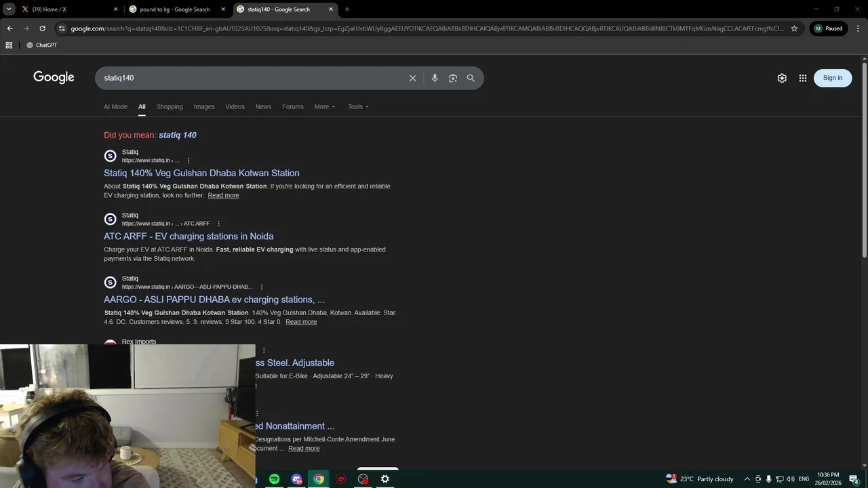Select the Shopping results tab

click(170, 106)
